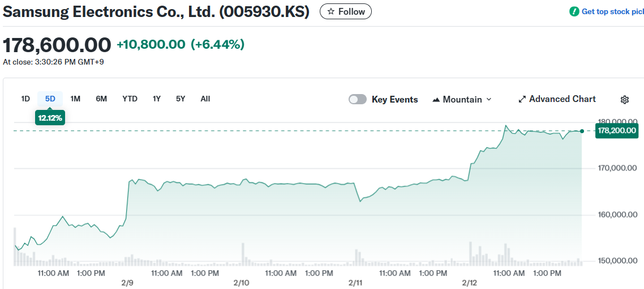Open the Advanced Chart view

click(x=562, y=99)
